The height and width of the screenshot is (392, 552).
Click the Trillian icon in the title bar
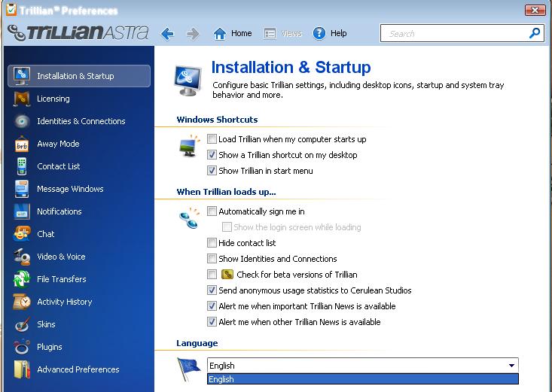coord(11,10)
